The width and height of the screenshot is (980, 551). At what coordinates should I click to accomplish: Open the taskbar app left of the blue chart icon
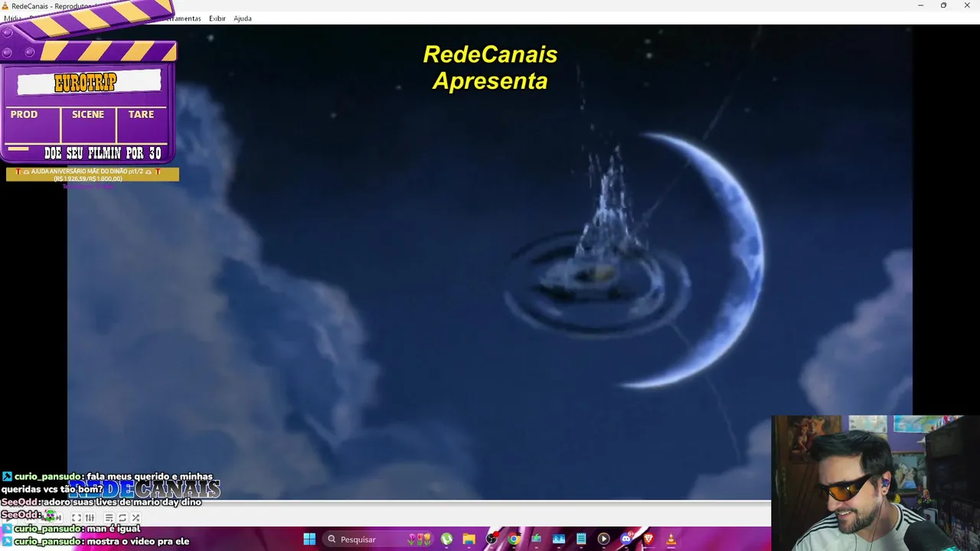(x=536, y=540)
